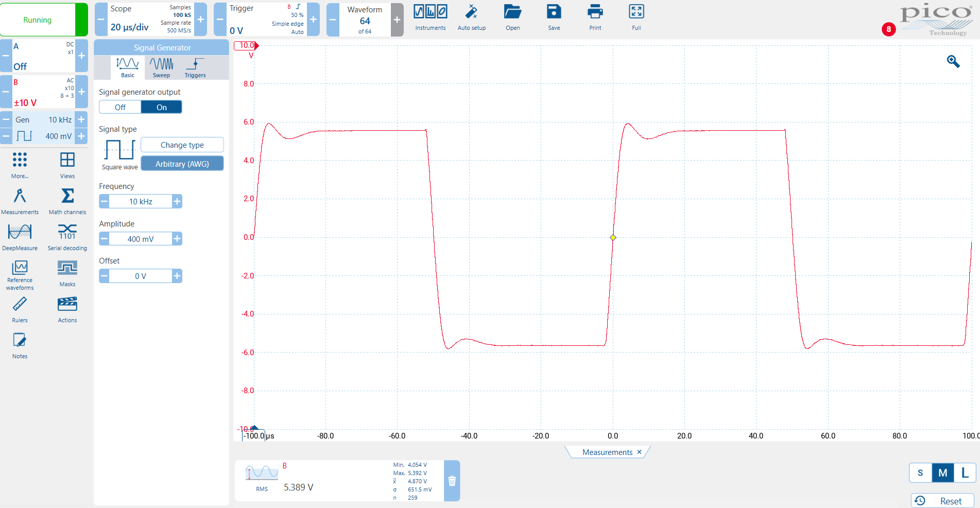980x508 pixels.
Task: Click the Change type button
Action: 182,145
